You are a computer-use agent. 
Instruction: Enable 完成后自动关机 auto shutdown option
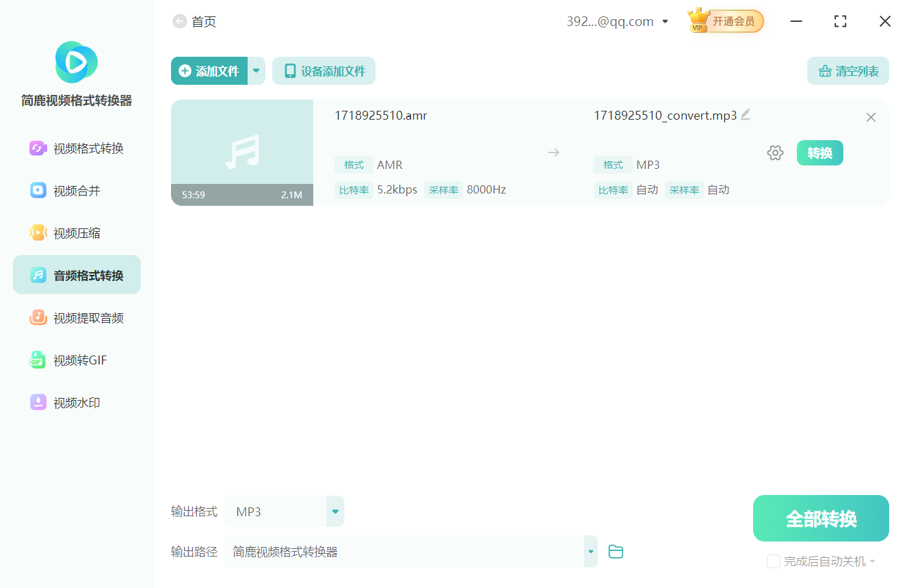819,561
